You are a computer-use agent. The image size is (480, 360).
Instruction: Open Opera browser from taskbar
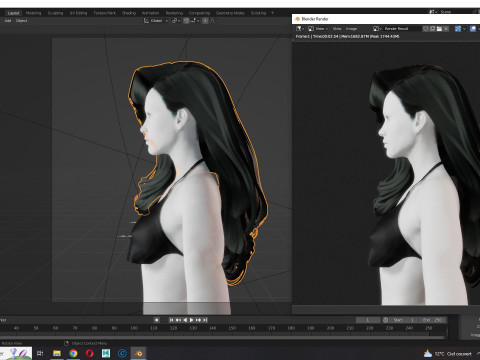[x=89, y=353]
